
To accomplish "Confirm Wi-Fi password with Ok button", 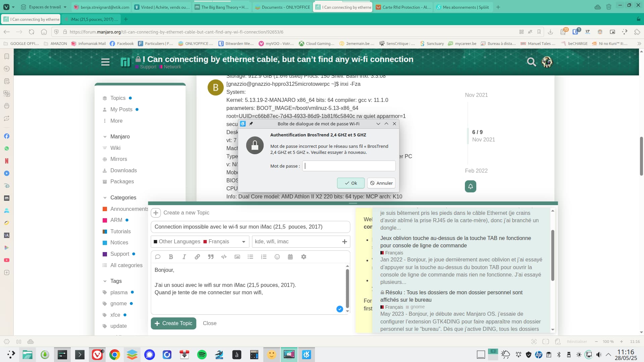I will click(351, 183).
